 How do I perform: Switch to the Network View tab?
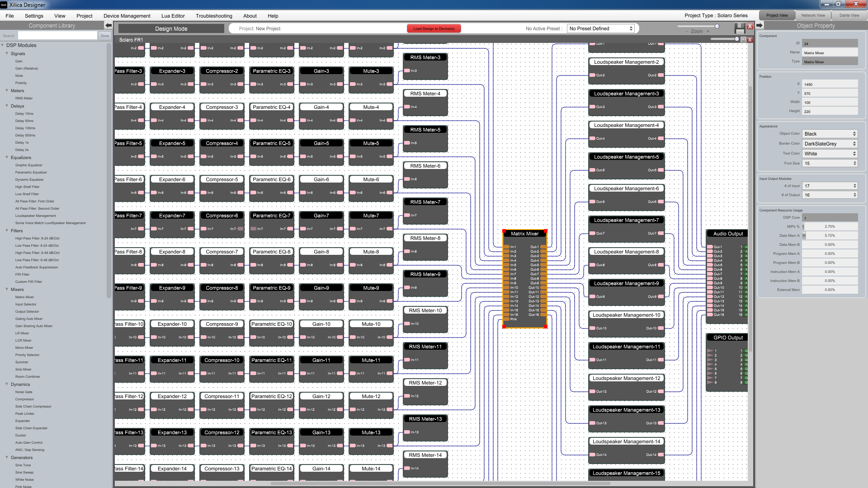pyautogui.click(x=813, y=15)
